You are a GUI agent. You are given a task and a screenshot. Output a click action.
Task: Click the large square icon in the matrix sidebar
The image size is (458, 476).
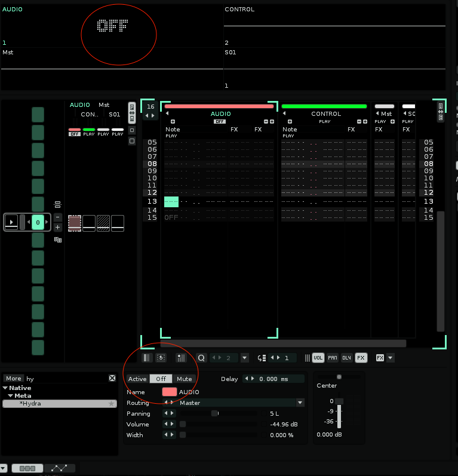pos(132,141)
